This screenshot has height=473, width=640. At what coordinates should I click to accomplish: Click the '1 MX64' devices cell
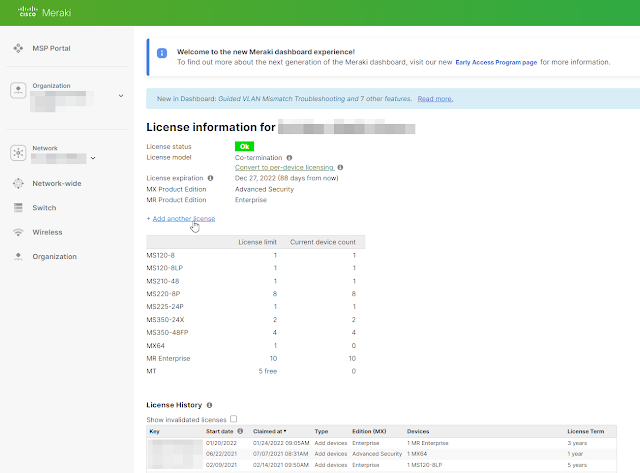[x=417, y=454]
